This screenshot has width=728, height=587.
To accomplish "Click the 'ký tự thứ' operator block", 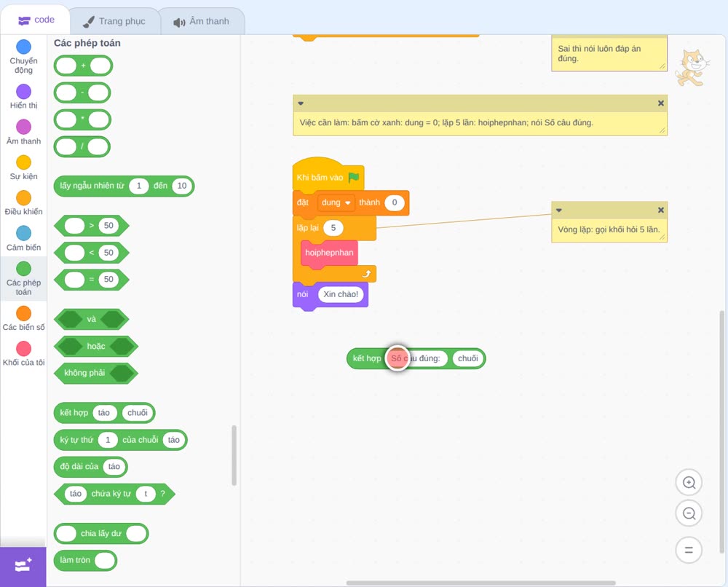I will pos(121,440).
